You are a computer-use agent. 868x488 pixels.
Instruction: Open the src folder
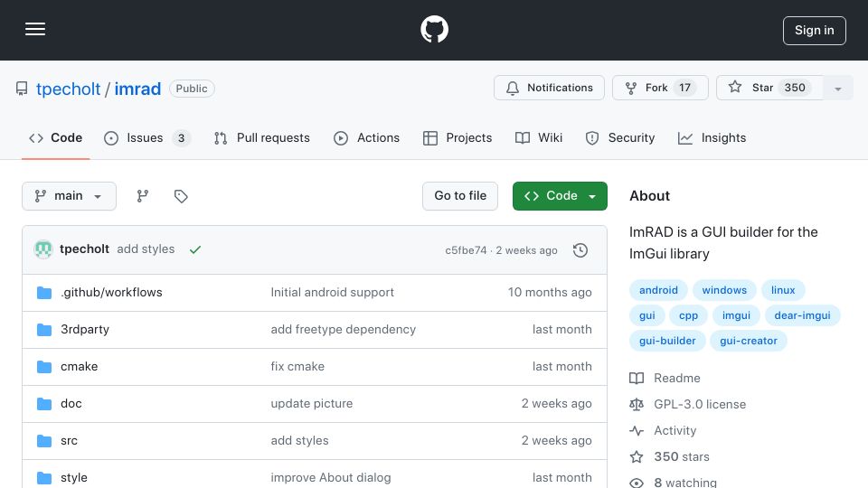coord(69,440)
